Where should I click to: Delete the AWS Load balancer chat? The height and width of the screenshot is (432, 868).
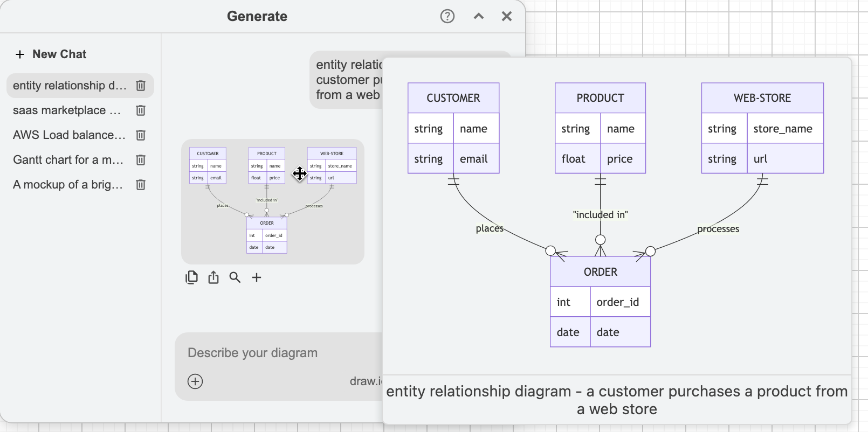tap(141, 135)
